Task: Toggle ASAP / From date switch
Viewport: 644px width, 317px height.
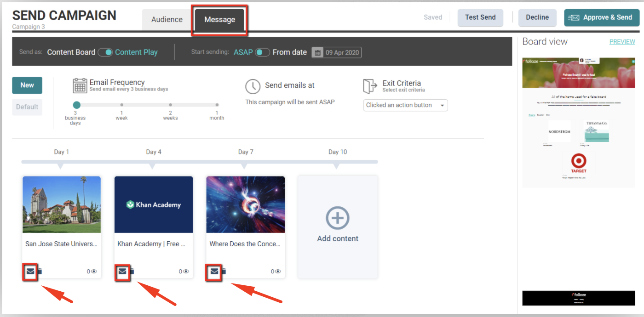Action: coord(262,52)
